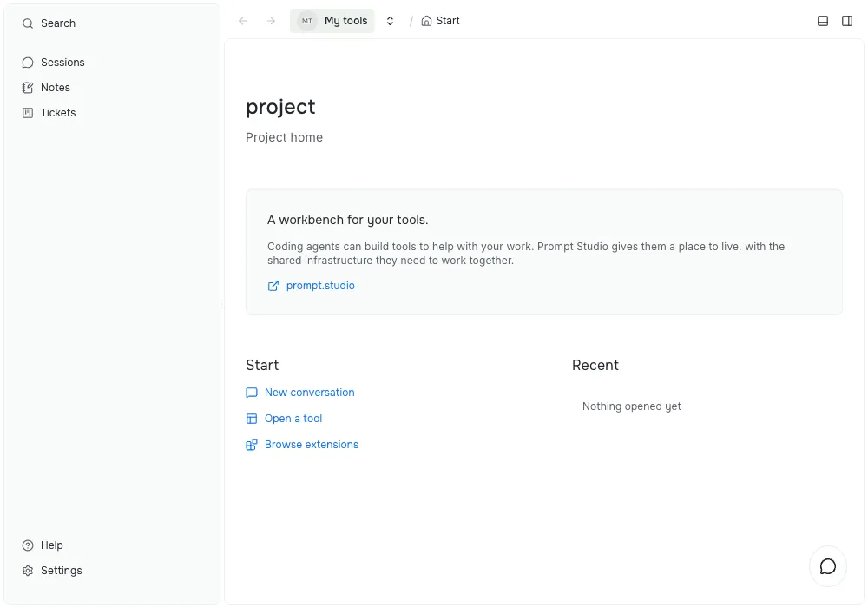
Task: Expand the workspace switcher chevrons
Action: (391, 21)
